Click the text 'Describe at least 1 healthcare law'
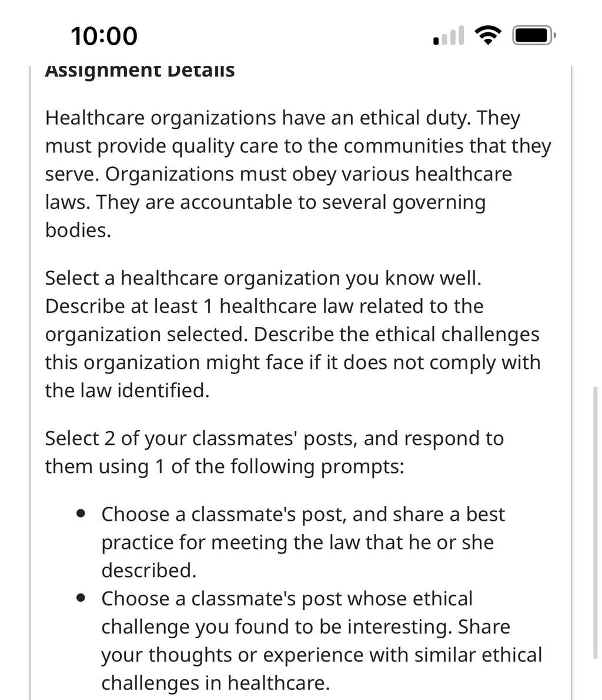 [199, 306]
